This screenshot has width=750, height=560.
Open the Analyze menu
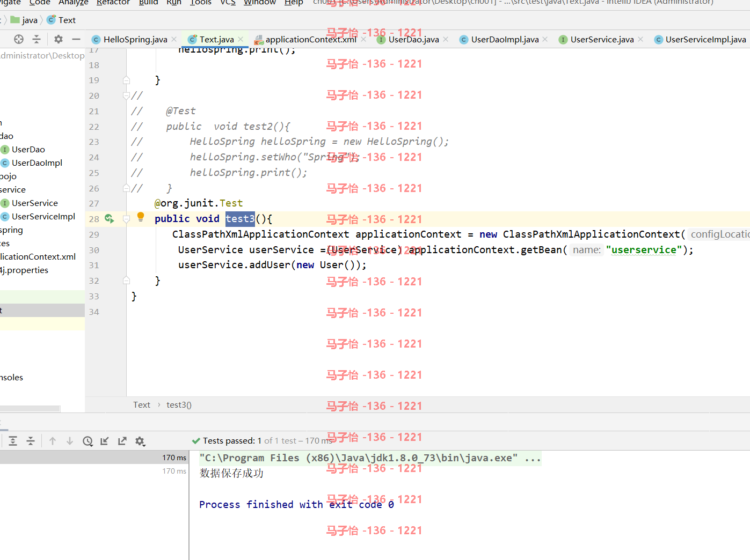tap(74, 3)
